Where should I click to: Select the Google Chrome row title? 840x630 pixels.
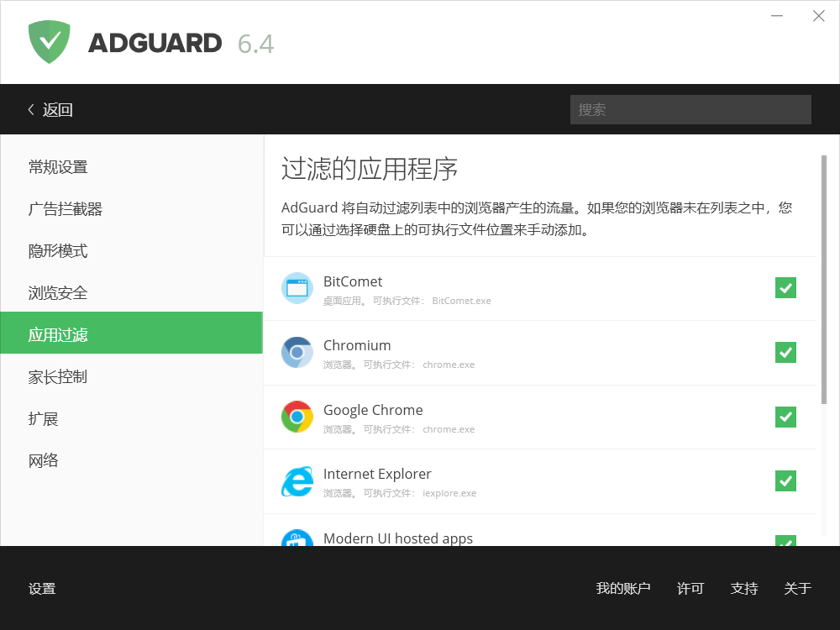click(373, 410)
